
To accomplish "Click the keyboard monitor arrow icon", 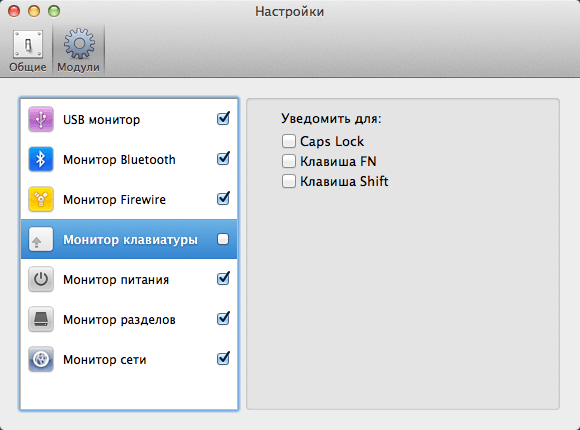I will (x=41, y=239).
